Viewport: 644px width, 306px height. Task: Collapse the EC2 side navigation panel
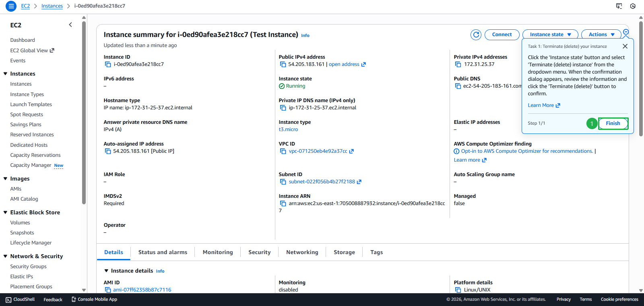click(70, 25)
